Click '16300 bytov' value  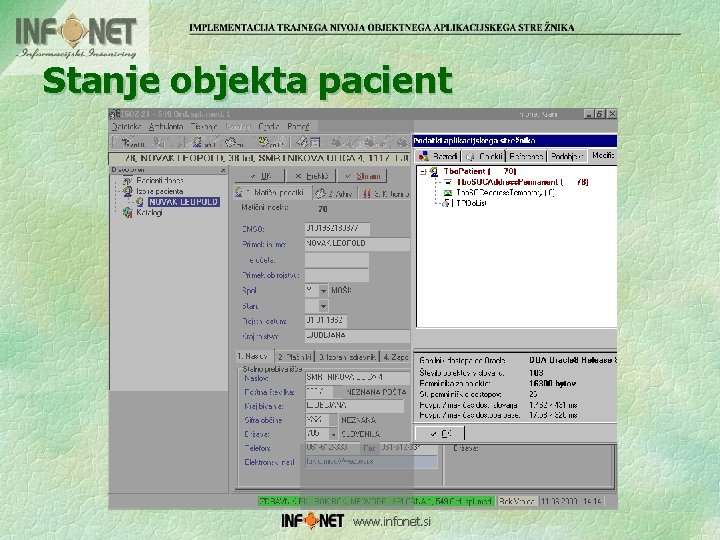pos(552,383)
